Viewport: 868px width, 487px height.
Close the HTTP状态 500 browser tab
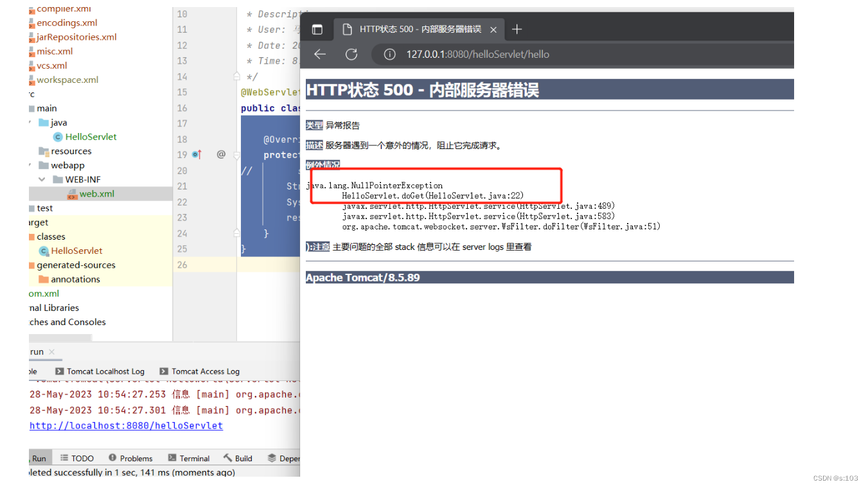click(493, 30)
